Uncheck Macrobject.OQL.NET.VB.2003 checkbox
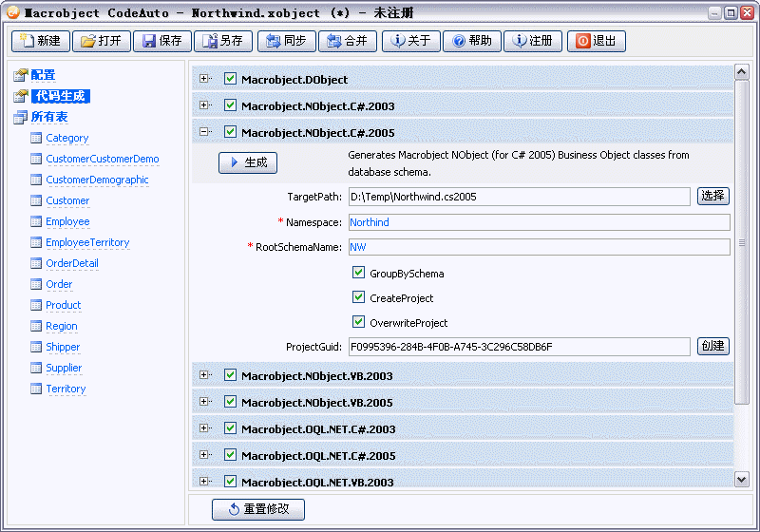 pos(230,481)
